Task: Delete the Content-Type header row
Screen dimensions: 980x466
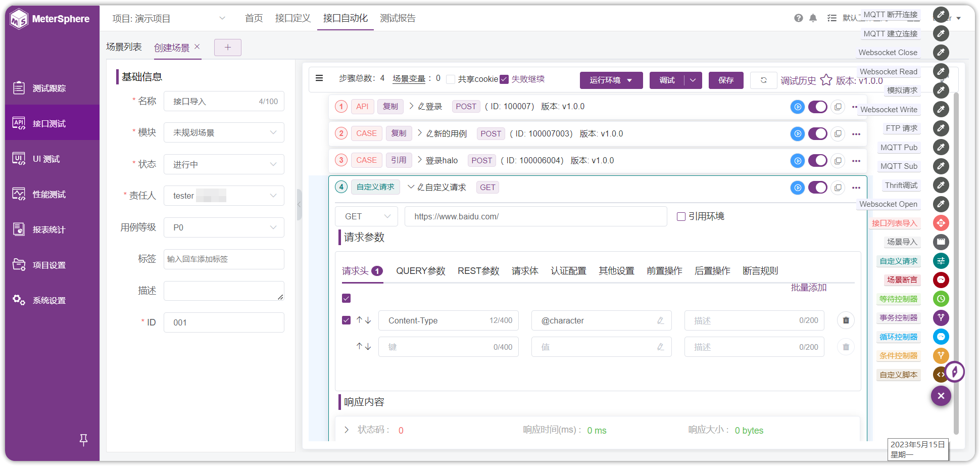Action: point(846,320)
